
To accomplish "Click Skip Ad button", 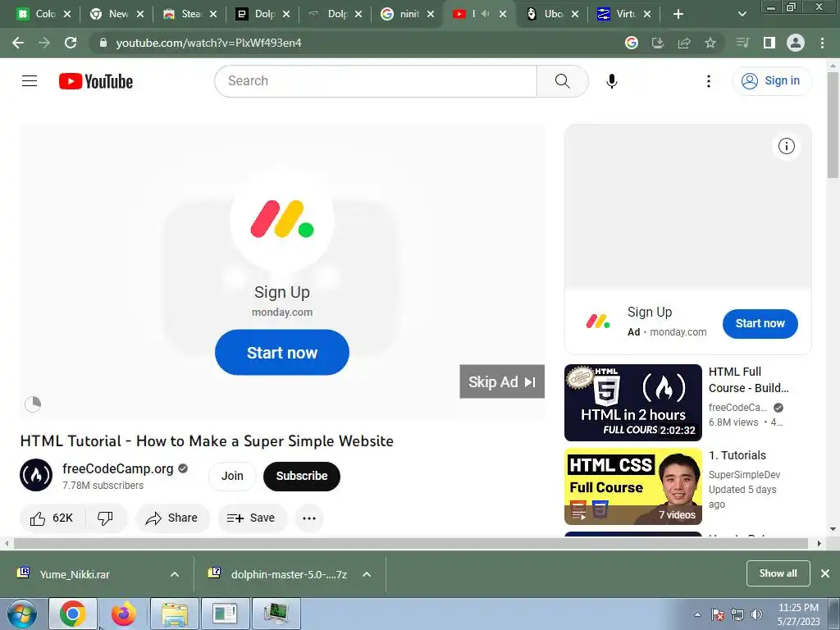I will click(x=502, y=381).
